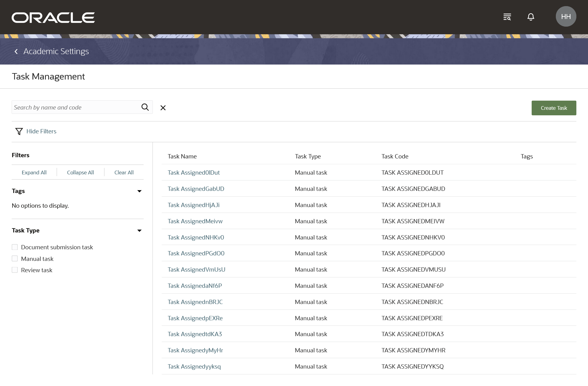Screen dimensions: 588x386
Task: Clear search with the X icon
Action: click(x=163, y=108)
